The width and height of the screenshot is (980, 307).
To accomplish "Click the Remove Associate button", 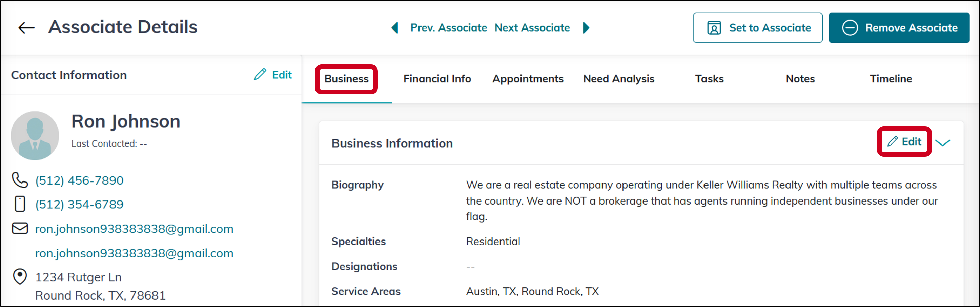I will 899,28.
